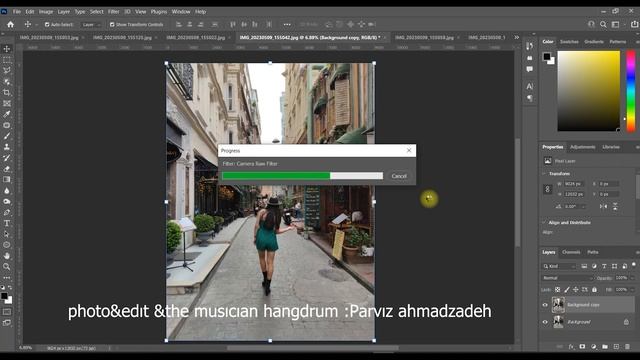Toggle layer filtering on or off
Screen dimensions: 640x360
(x=634, y=264)
